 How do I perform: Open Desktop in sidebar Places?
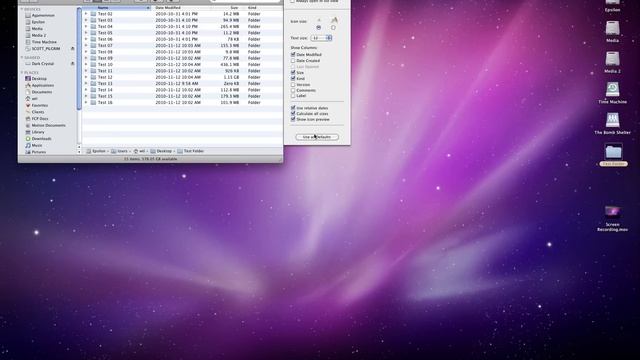tap(36, 79)
